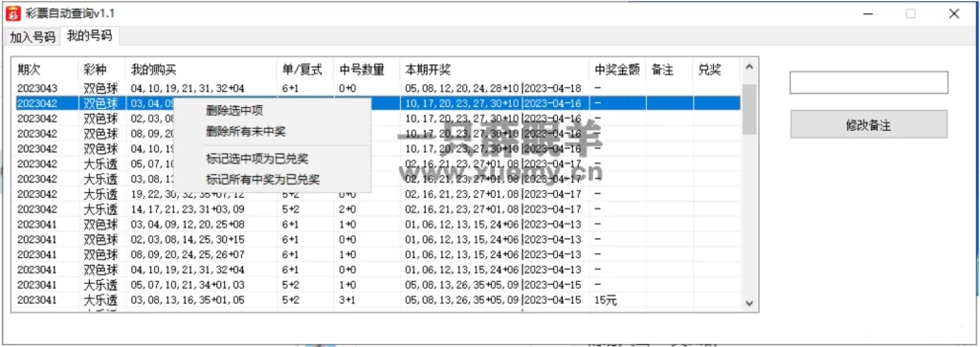Viewport: 980px width, 347px height.
Task: Click draw result 05, 08, 12, 20, 24, 28+10
Action: pyautogui.click(x=462, y=89)
